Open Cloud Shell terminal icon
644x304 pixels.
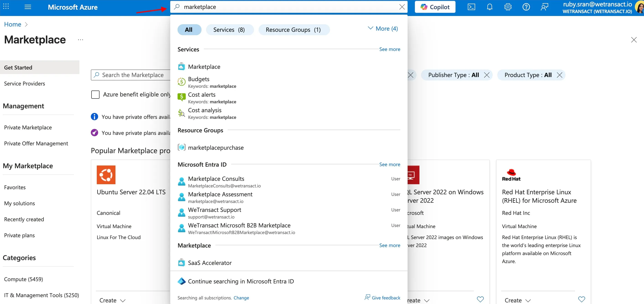[x=471, y=7]
